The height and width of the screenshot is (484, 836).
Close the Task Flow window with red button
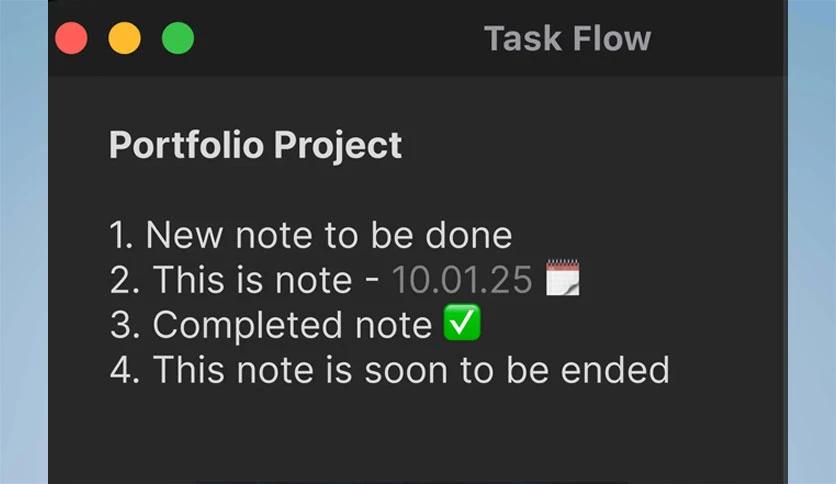tap(71, 38)
